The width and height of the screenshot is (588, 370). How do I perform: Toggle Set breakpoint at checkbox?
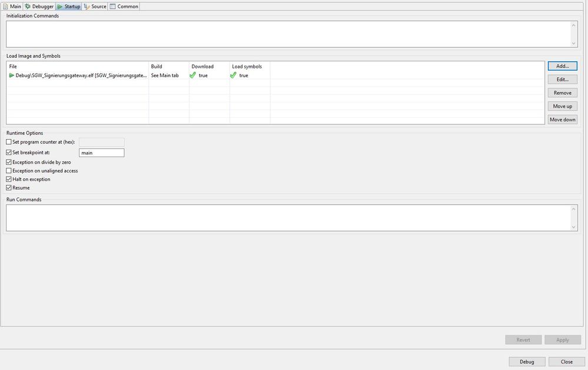[x=9, y=153]
